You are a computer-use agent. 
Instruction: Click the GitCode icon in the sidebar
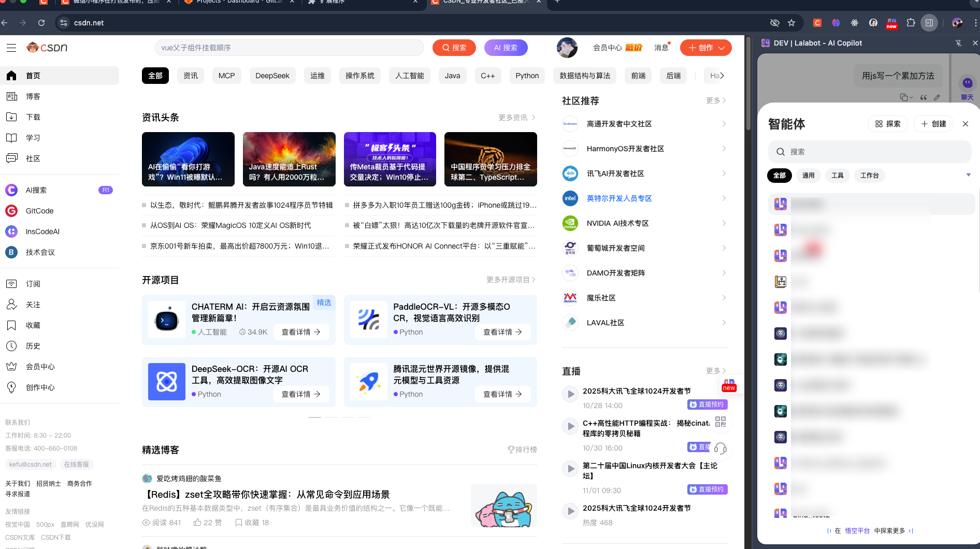11,211
